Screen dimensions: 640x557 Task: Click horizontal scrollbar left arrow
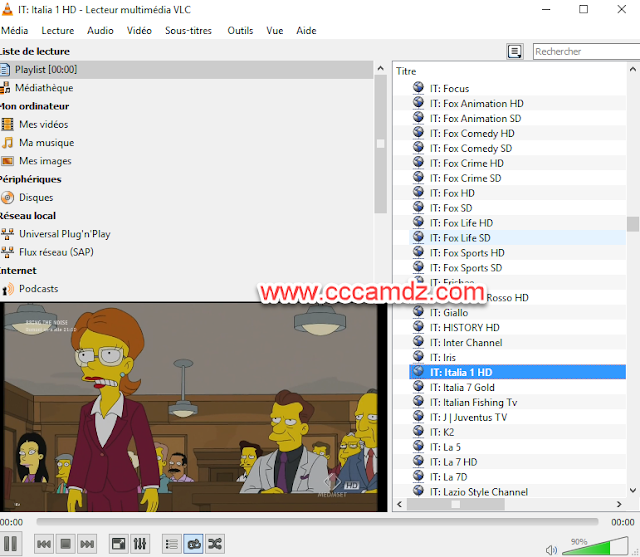pyautogui.click(x=400, y=504)
